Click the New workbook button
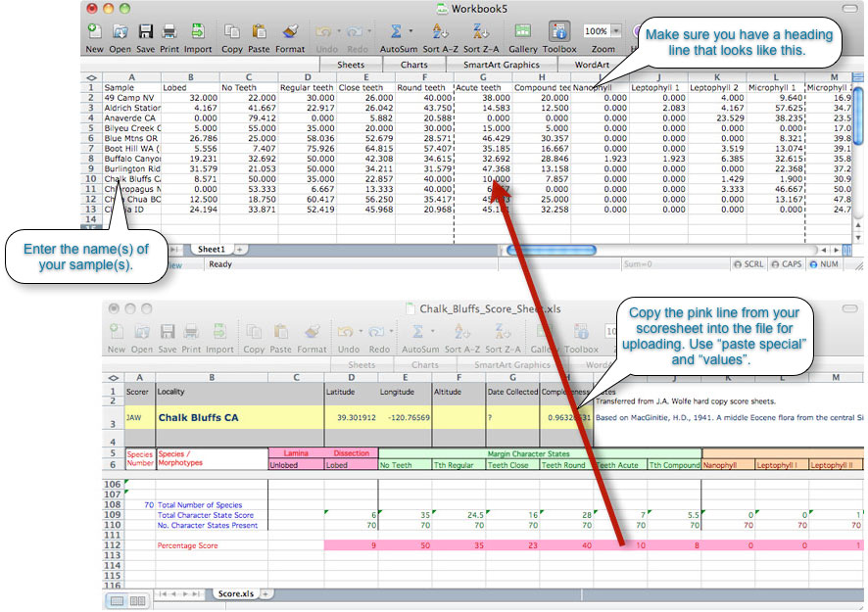 point(94,30)
